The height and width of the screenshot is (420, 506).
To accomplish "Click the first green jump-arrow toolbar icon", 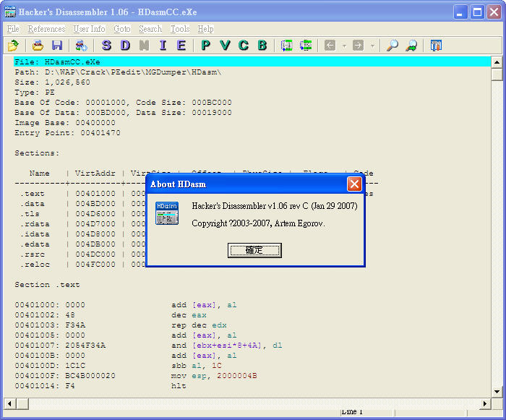I will click(x=286, y=46).
